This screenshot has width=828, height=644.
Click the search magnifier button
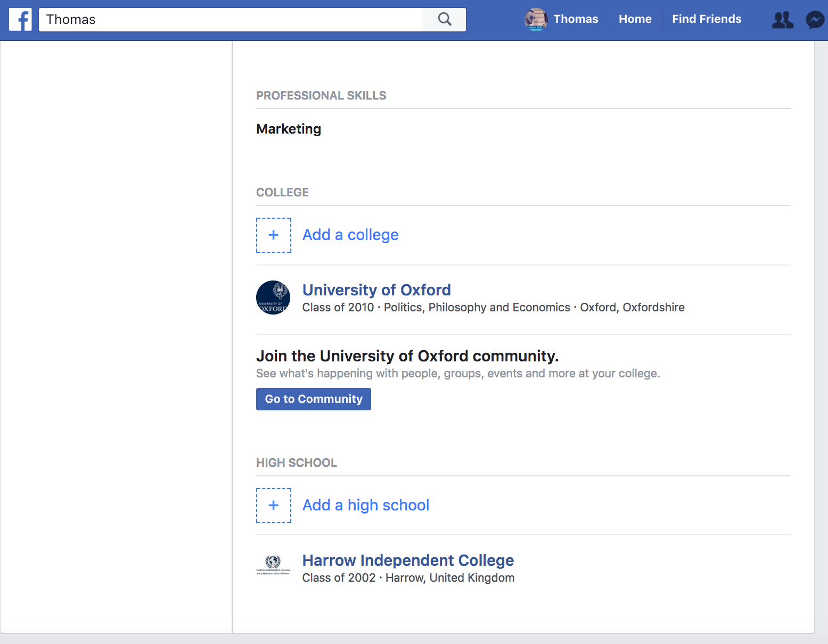(x=444, y=20)
